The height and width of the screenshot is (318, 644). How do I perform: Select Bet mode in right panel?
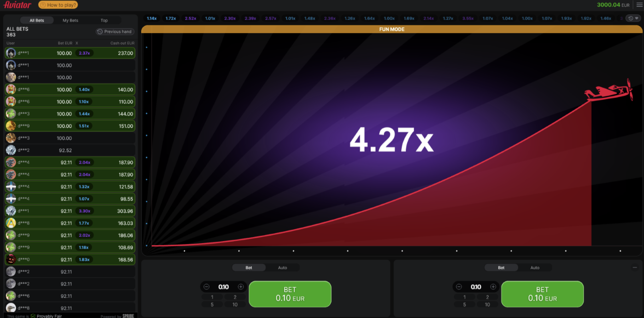[x=501, y=268]
